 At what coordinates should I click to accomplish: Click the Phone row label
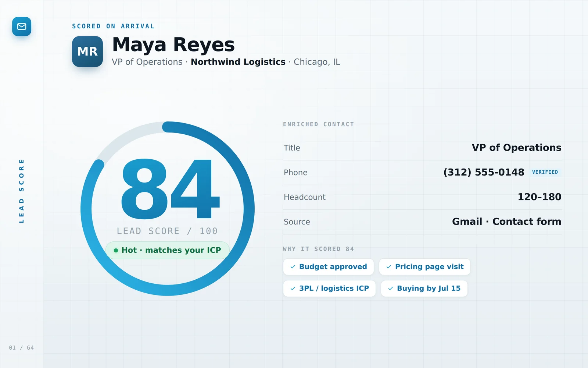pyautogui.click(x=295, y=173)
